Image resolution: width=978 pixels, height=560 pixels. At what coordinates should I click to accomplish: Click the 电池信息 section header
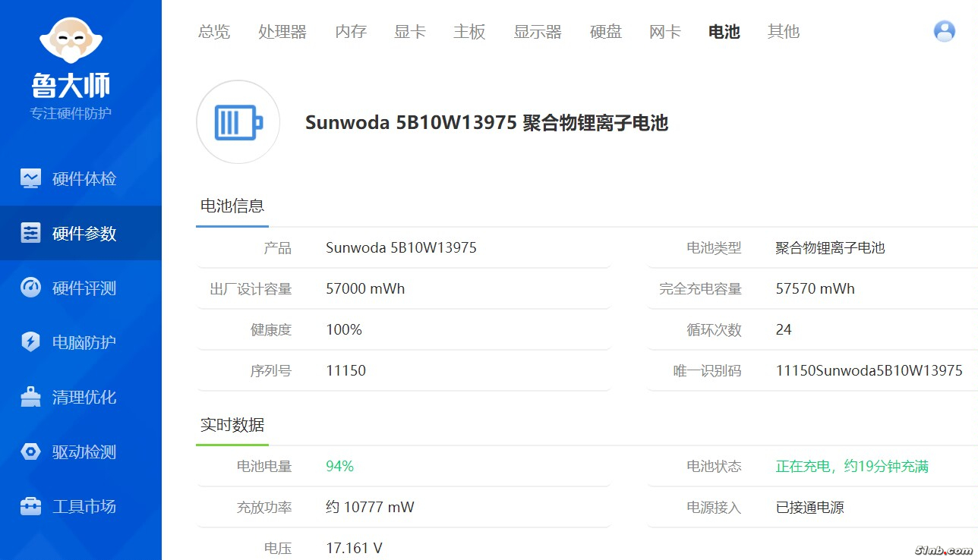tap(232, 206)
